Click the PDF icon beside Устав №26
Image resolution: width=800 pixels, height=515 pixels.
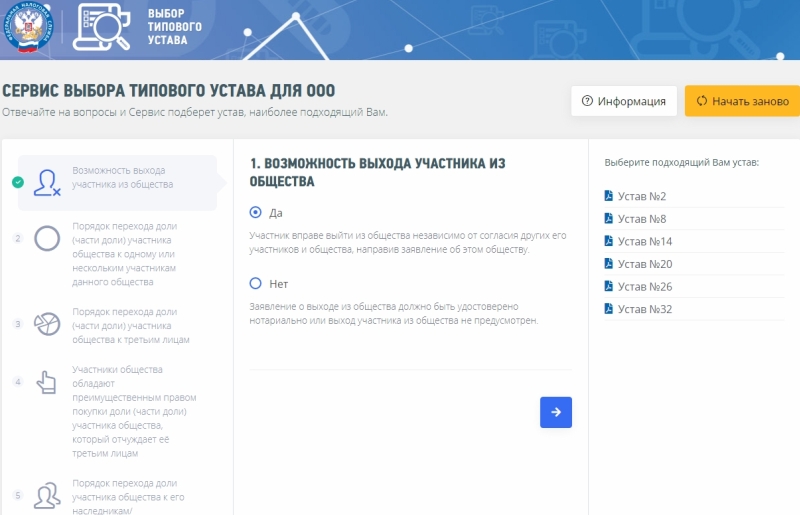pos(608,285)
